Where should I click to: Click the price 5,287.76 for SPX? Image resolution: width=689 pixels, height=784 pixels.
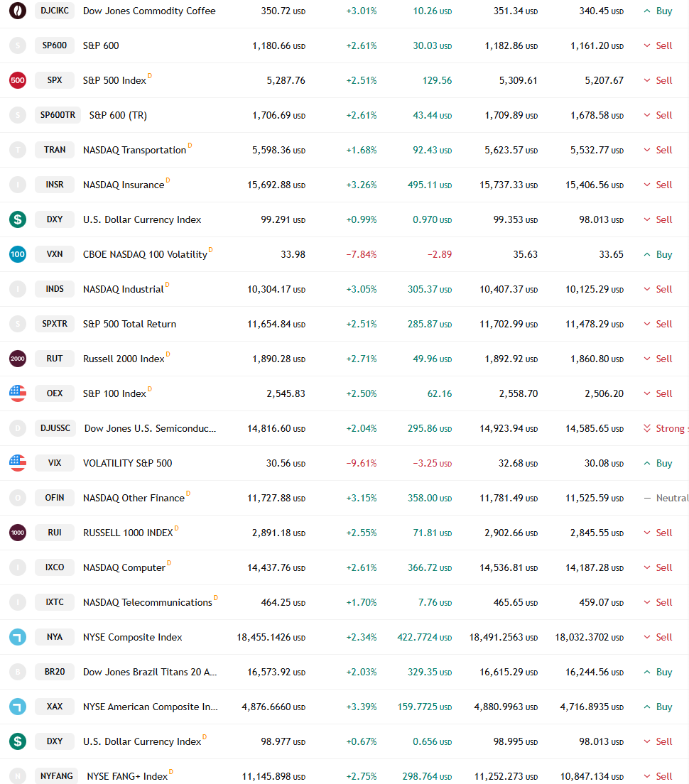tap(286, 80)
